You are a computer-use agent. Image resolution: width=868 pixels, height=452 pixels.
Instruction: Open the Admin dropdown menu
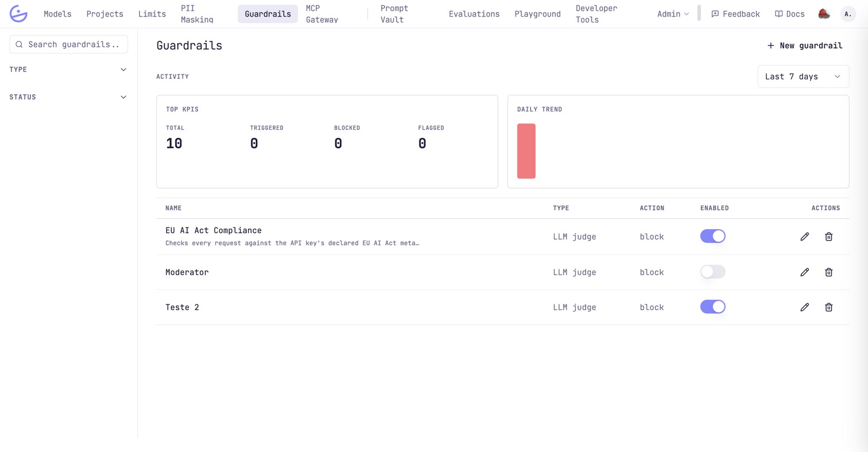coord(673,14)
